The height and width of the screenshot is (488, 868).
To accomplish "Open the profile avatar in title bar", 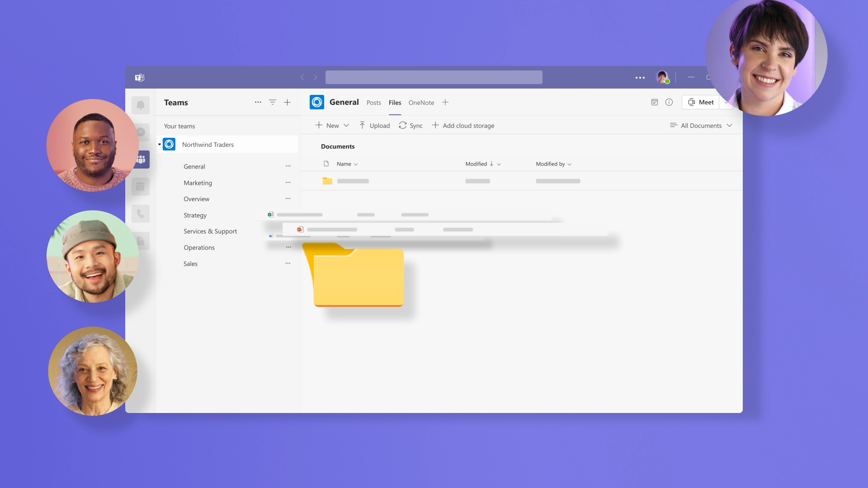I will point(663,77).
